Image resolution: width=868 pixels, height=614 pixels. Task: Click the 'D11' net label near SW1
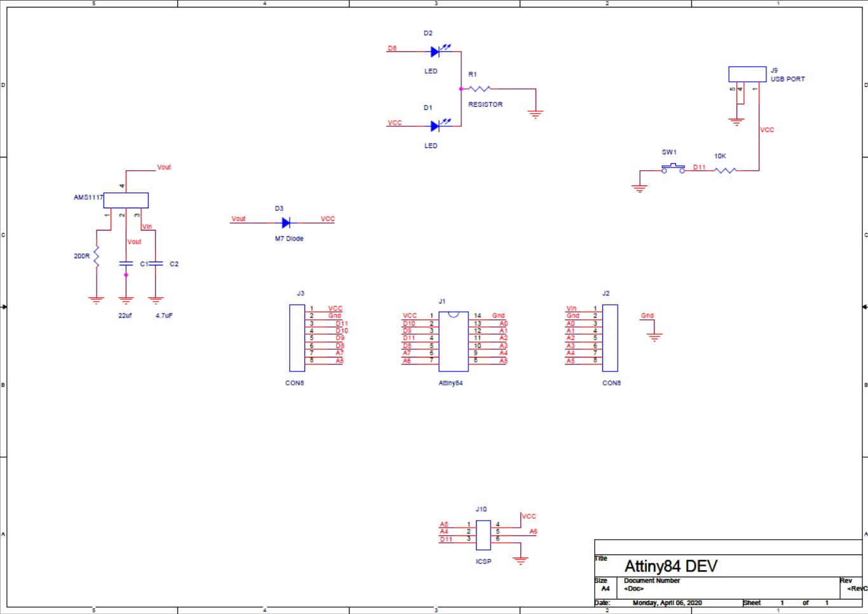point(700,168)
